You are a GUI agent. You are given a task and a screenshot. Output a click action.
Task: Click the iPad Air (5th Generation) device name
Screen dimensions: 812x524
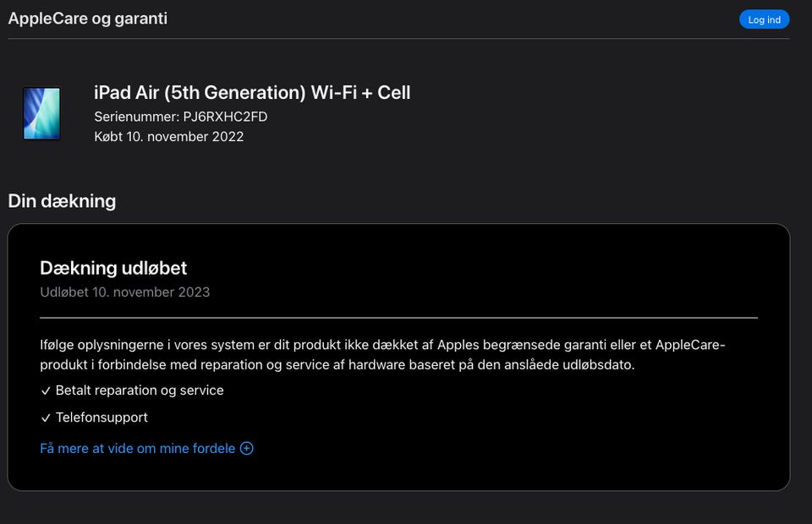point(252,93)
